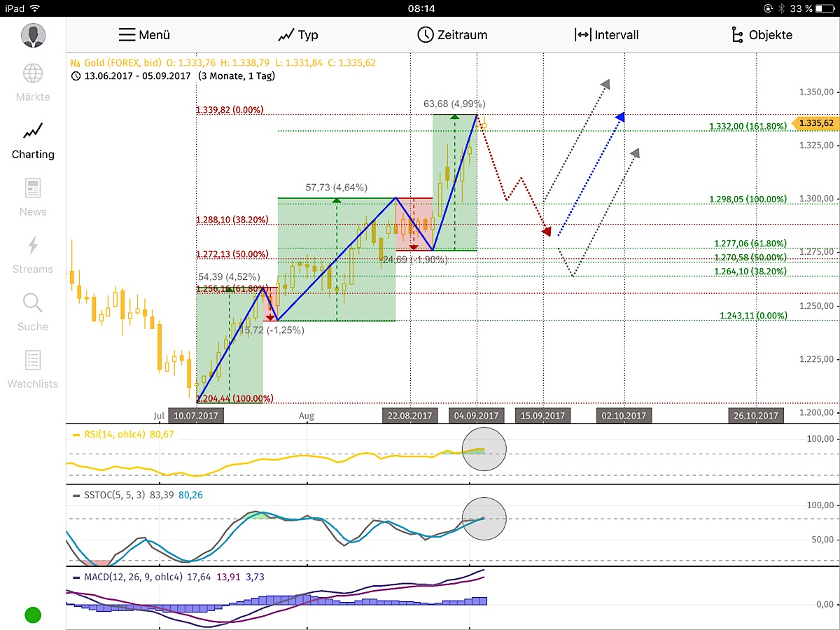840x630 pixels.
Task: Open the Watchlists sidebar icon
Action: (x=32, y=371)
